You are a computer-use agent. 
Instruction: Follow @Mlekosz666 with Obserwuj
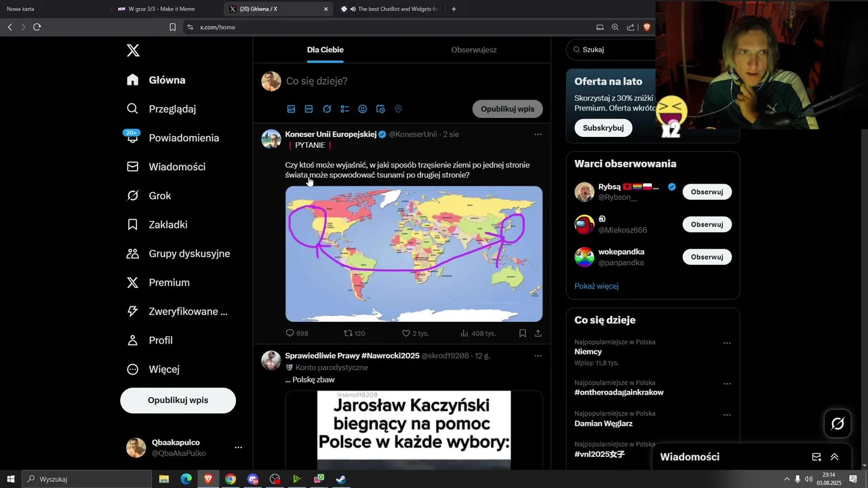[x=707, y=224]
